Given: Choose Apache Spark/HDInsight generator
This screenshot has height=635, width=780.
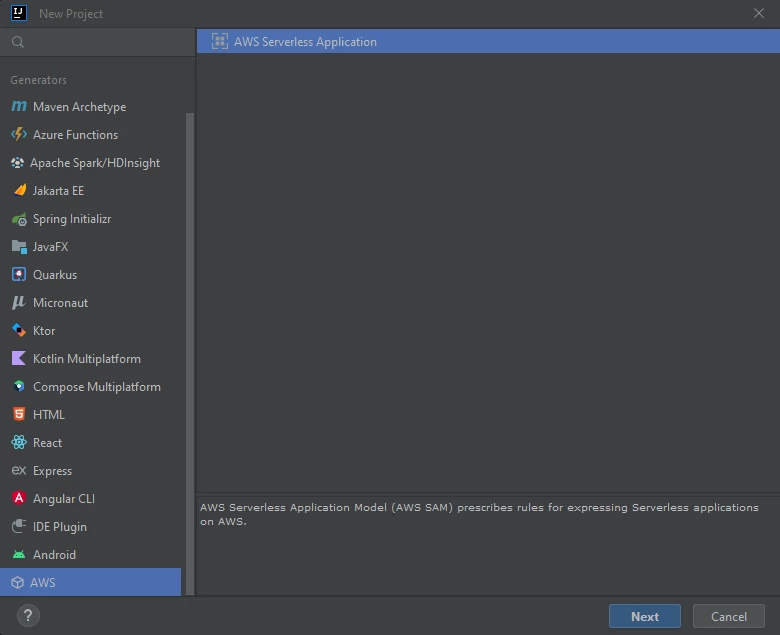Looking at the screenshot, I should pyautogui.click(x=91, y=163).
